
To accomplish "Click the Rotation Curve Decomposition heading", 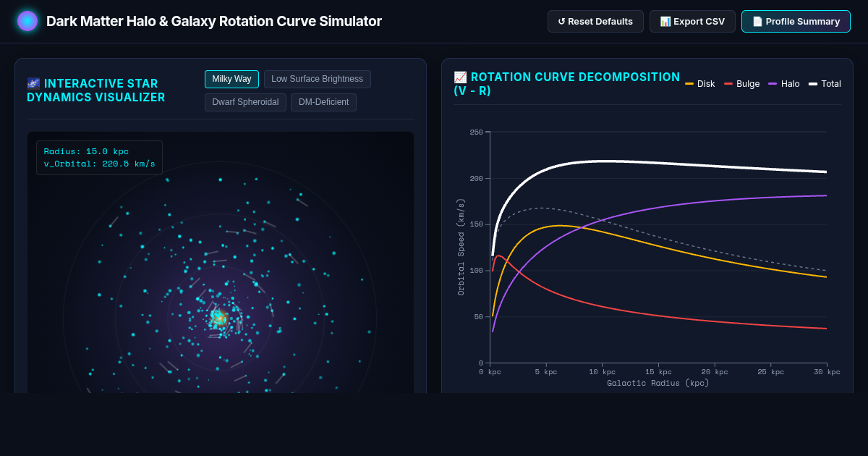I will coord(567,84).
